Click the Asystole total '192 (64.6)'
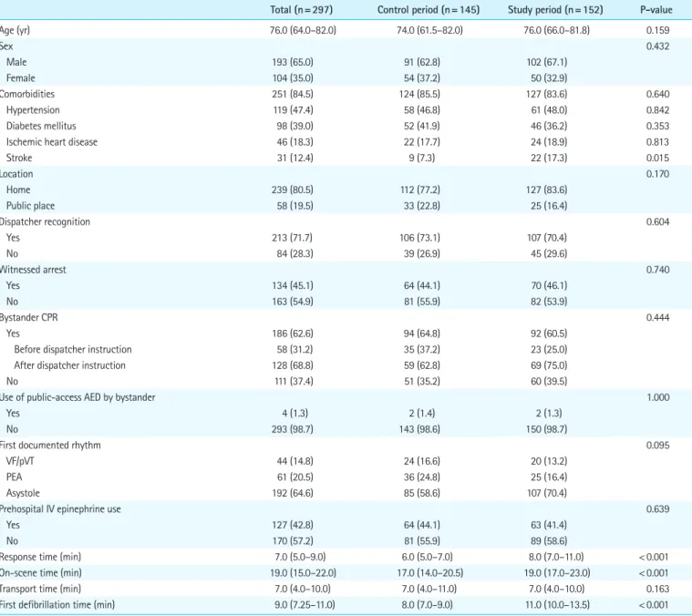 click(x=293, y=493)
